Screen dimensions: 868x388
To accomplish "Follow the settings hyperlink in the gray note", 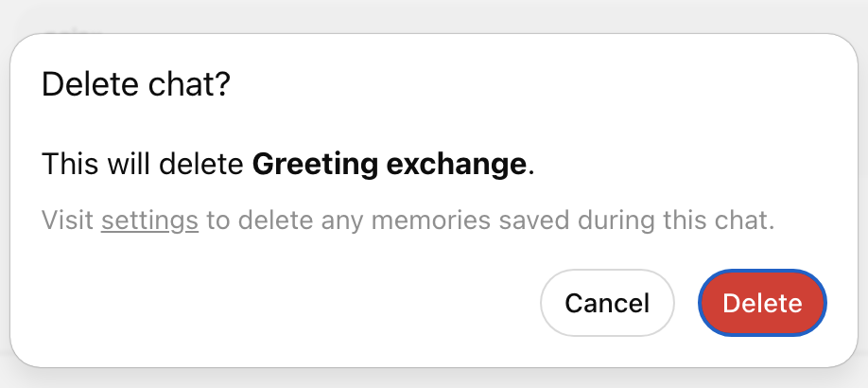I will 149,220.
